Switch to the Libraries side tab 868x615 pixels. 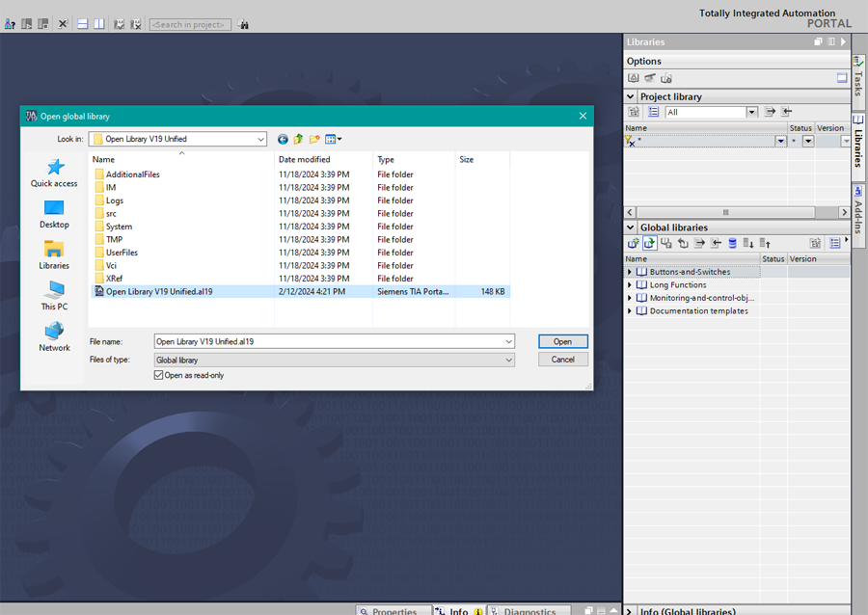858,146
